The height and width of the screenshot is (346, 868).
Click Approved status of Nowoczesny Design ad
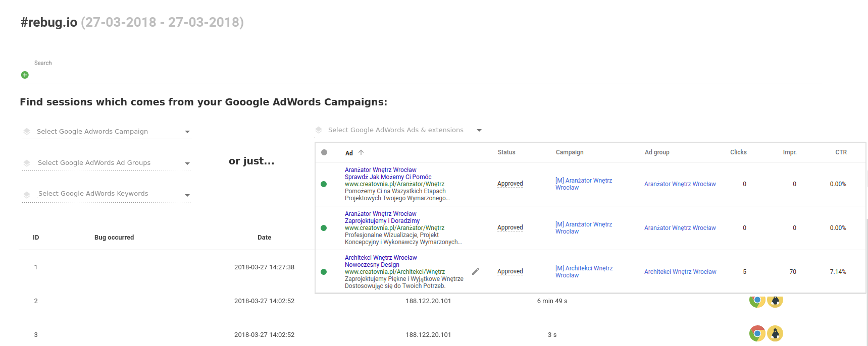(510, 271)
